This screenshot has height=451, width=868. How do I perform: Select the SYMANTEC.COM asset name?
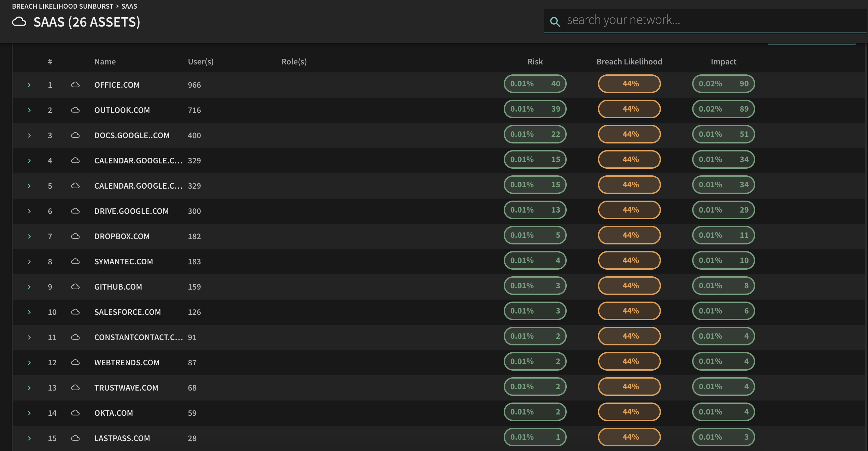coord(123,262)
